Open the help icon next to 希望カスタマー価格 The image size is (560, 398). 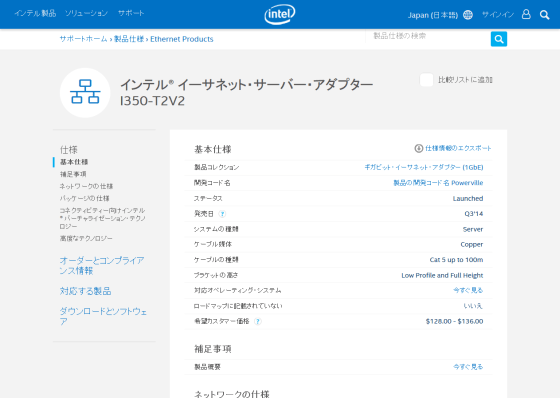[258, 322]
